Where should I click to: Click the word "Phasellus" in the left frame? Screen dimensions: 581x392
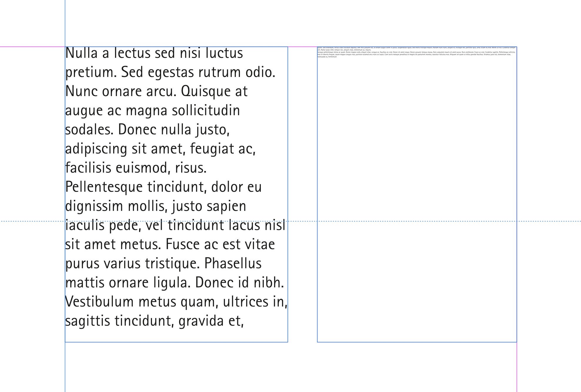tap(233, 263)
